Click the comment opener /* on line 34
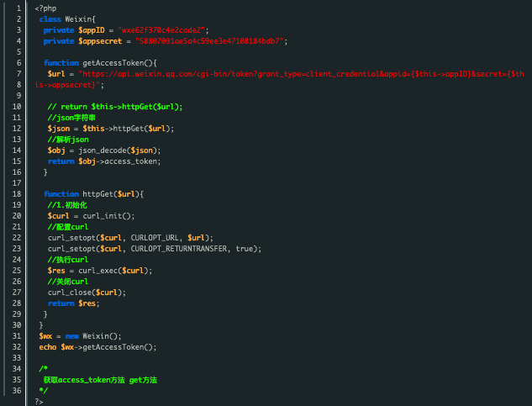 point(43,369)
